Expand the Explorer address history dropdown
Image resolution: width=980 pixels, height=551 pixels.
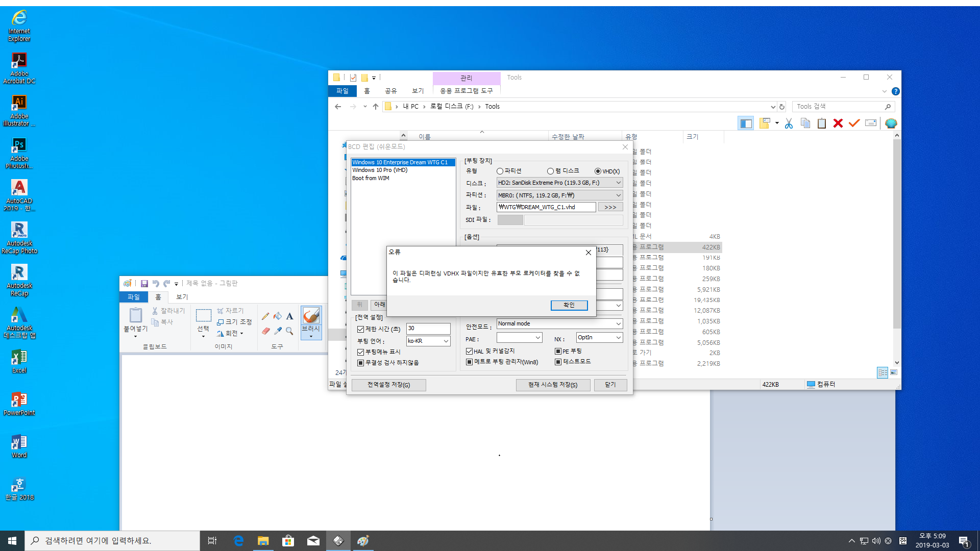point(772,107)
